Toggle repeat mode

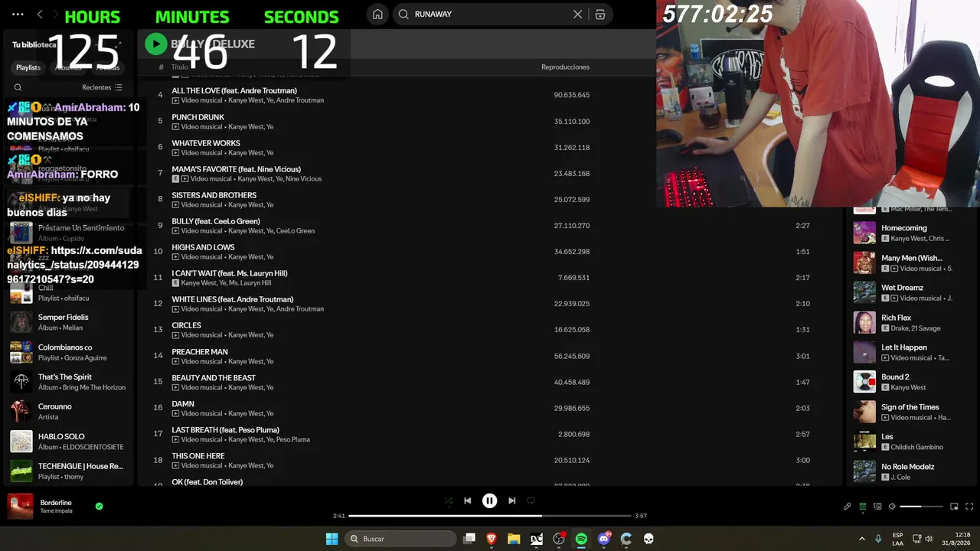(531, 500)
